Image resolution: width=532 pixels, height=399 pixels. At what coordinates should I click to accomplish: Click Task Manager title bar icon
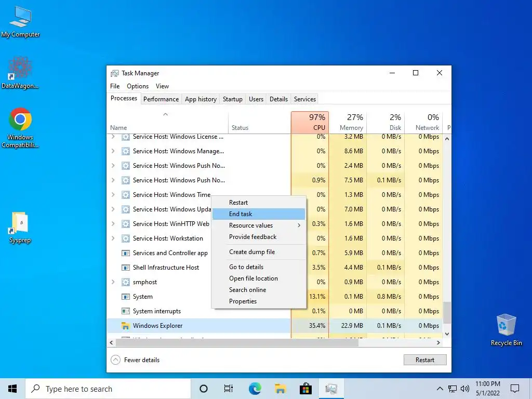click(115, 73)
